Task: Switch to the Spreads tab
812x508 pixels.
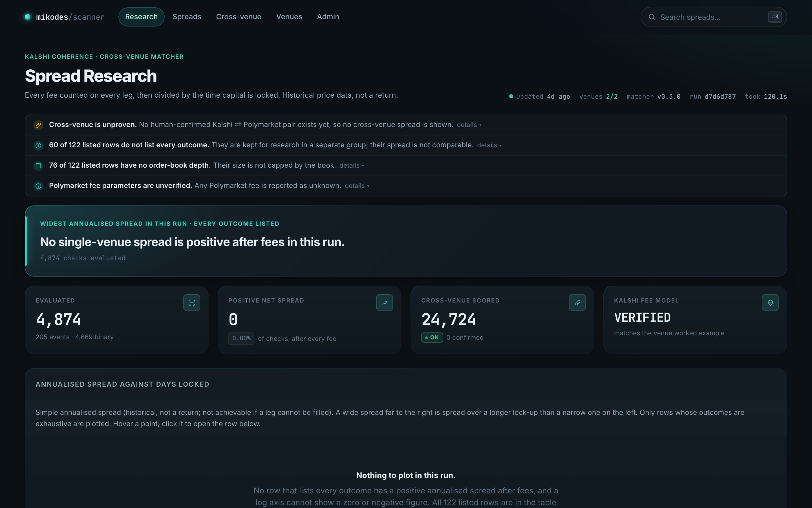Action: 187,17
